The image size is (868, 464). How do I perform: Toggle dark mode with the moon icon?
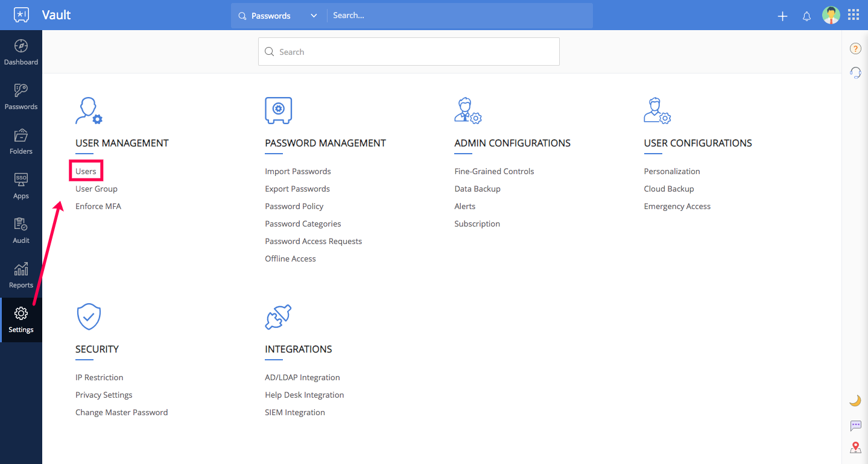[855, 400]
